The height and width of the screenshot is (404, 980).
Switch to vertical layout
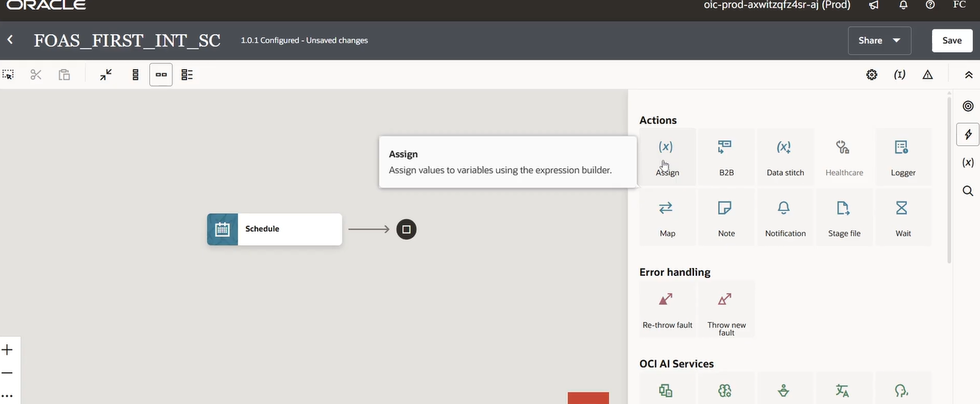pos(135,75)
